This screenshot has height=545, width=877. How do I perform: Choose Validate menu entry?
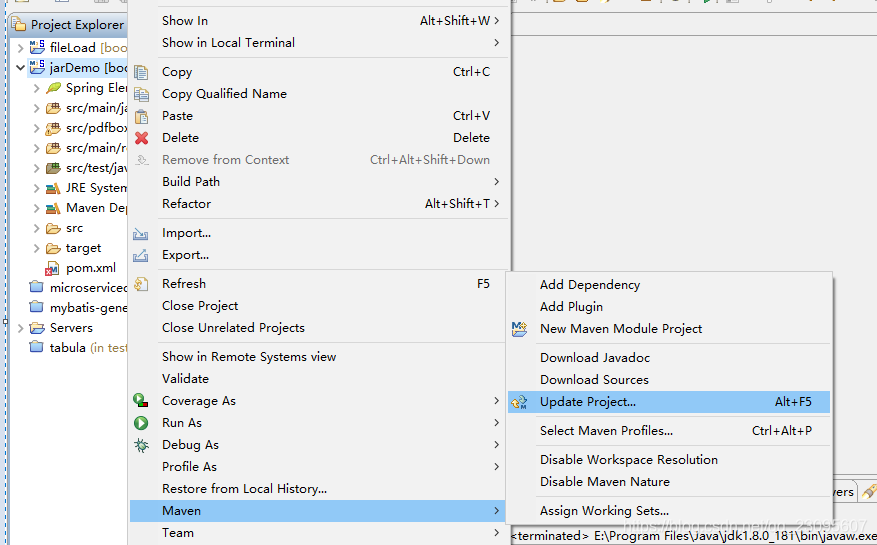click(319, 379)
